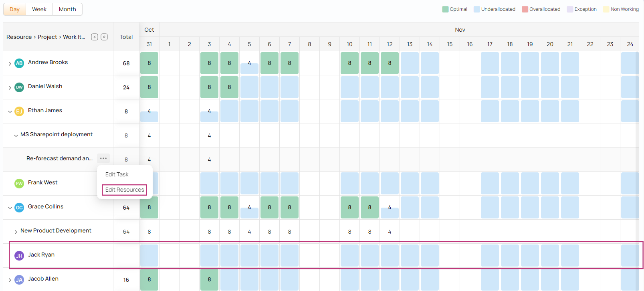Image resolution: width=644 pixels, height=291 pixels.
Task: Select Edit Task from context menu
Action: [x=117, y=174]
